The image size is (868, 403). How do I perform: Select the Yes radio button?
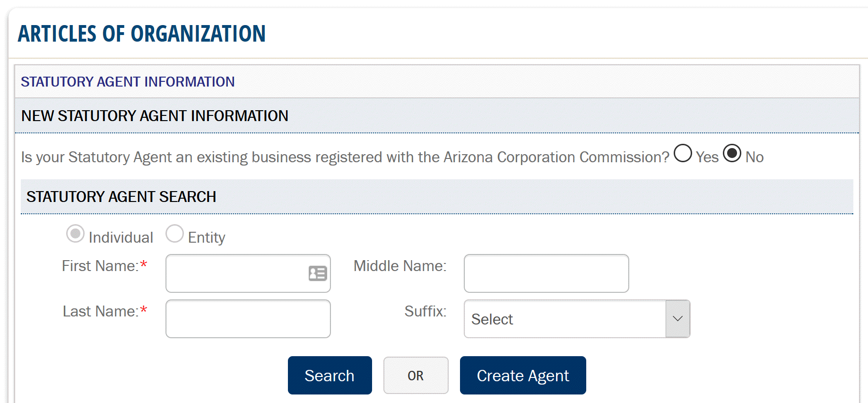(682, 153)
